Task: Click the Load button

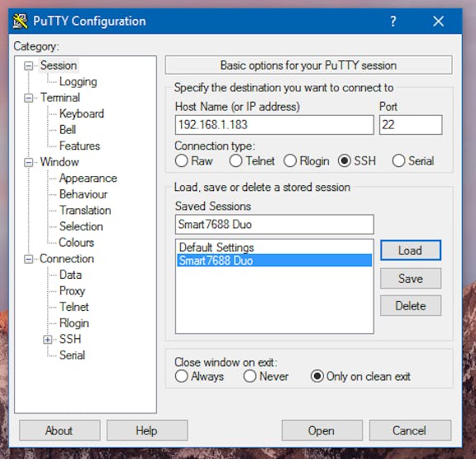Action: click(411, 251)
